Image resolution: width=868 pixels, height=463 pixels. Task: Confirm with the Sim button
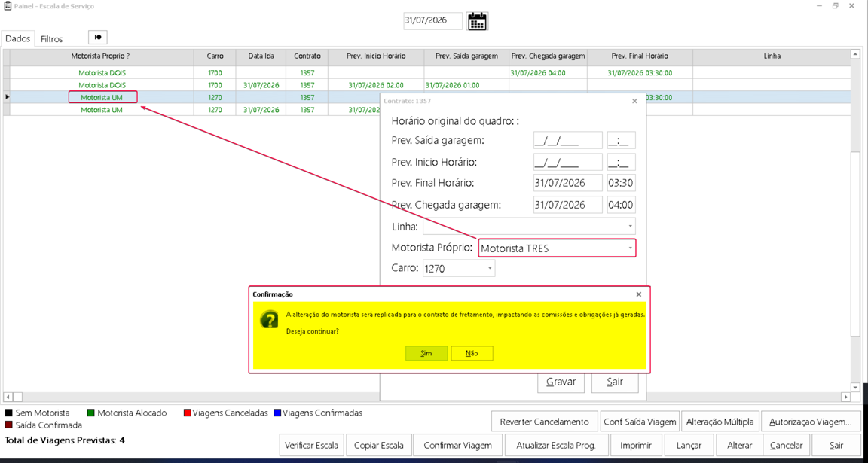coord(426,353)
